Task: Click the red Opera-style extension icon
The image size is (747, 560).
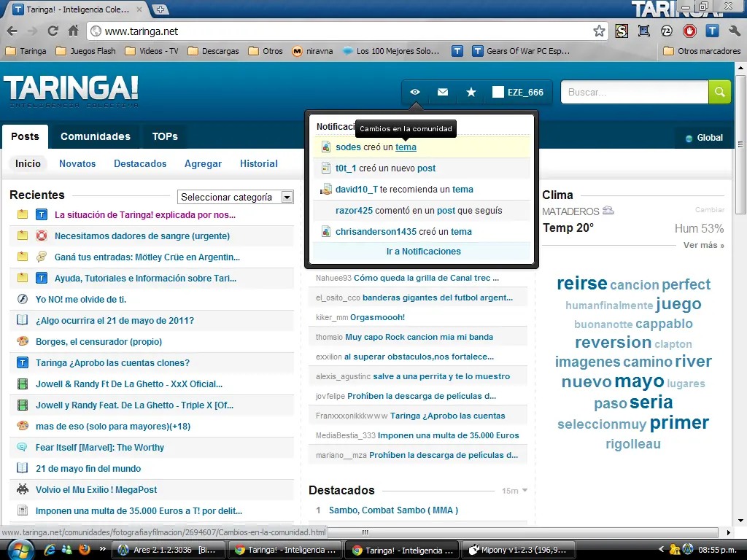Action: (689, 31)
